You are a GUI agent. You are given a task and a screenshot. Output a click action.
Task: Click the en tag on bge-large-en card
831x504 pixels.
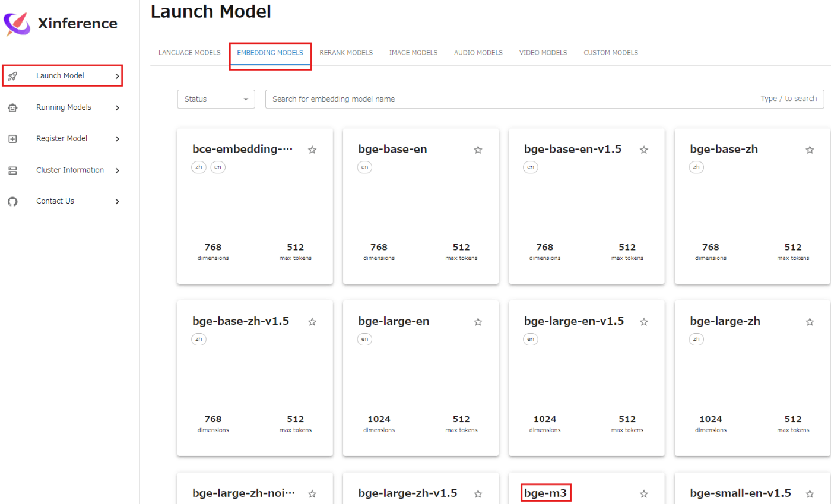pyautogui.click(x=365, y=340)
